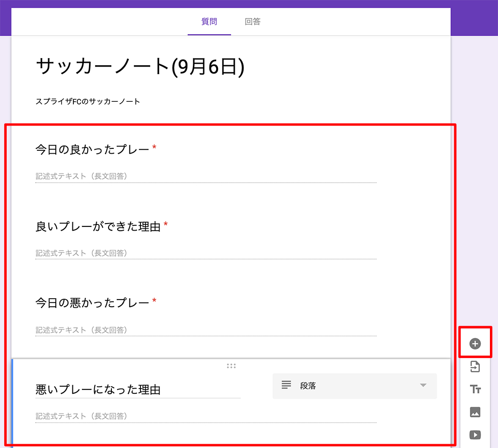This screenshot has height=448, width=498.
Task: Select the question 今日の悪かったプレー
Action: click(x=93, y=302)
